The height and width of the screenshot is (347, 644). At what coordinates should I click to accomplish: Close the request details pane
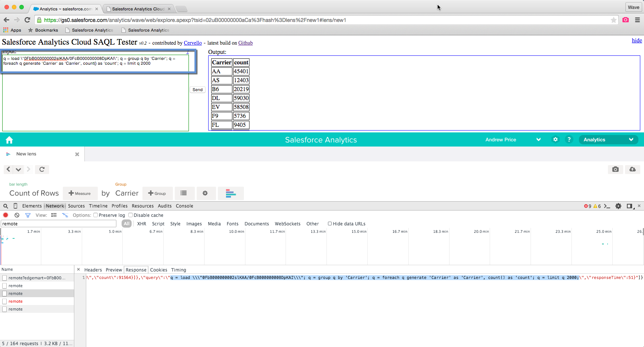pos(78,270)
